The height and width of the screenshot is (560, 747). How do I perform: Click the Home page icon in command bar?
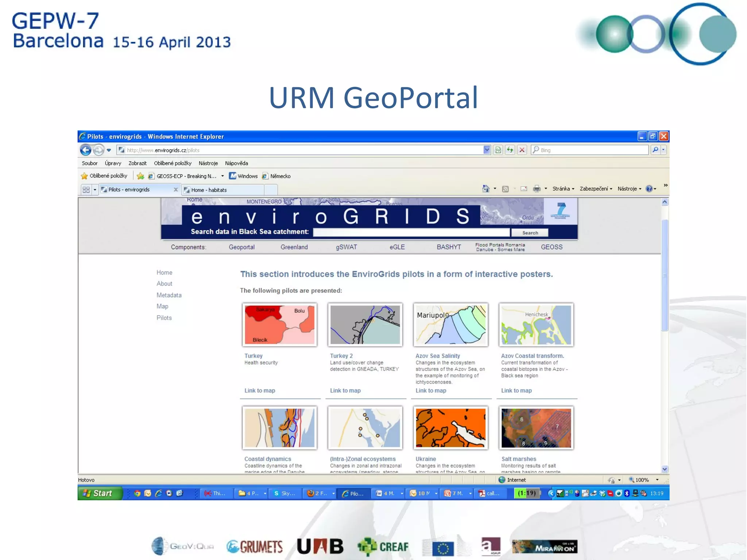pos(486,188)
